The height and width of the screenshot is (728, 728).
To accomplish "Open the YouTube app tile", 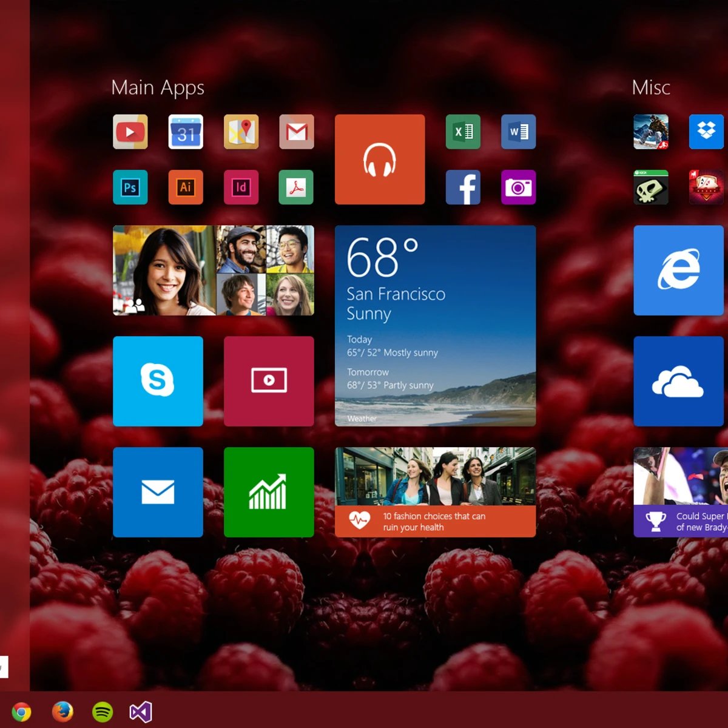I will pos(130,132).
